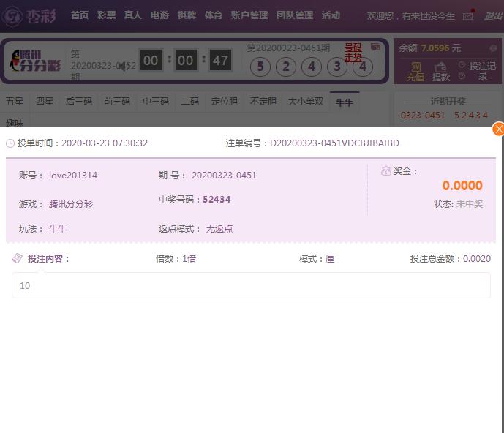Open 号码走势 trend link

pos(353,53)
